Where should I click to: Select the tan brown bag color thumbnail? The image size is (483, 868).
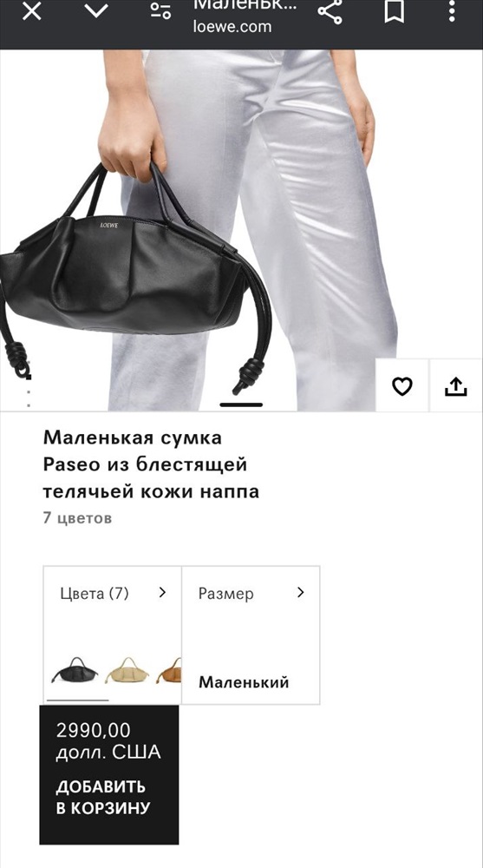point(169,670)
